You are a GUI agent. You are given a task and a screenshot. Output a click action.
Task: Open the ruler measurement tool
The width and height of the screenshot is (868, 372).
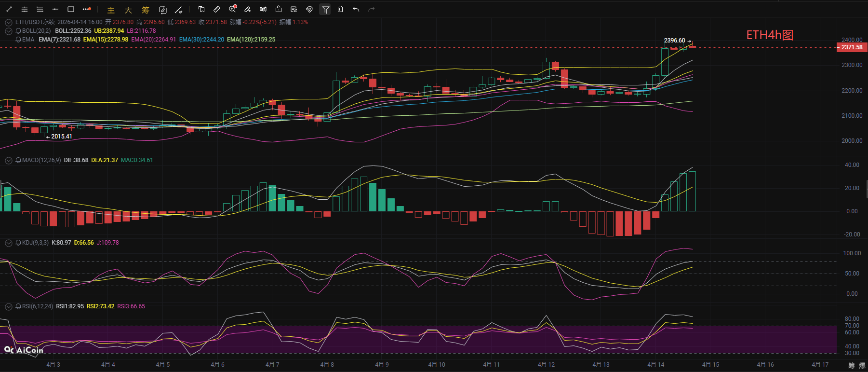click(x=217, y=9)
